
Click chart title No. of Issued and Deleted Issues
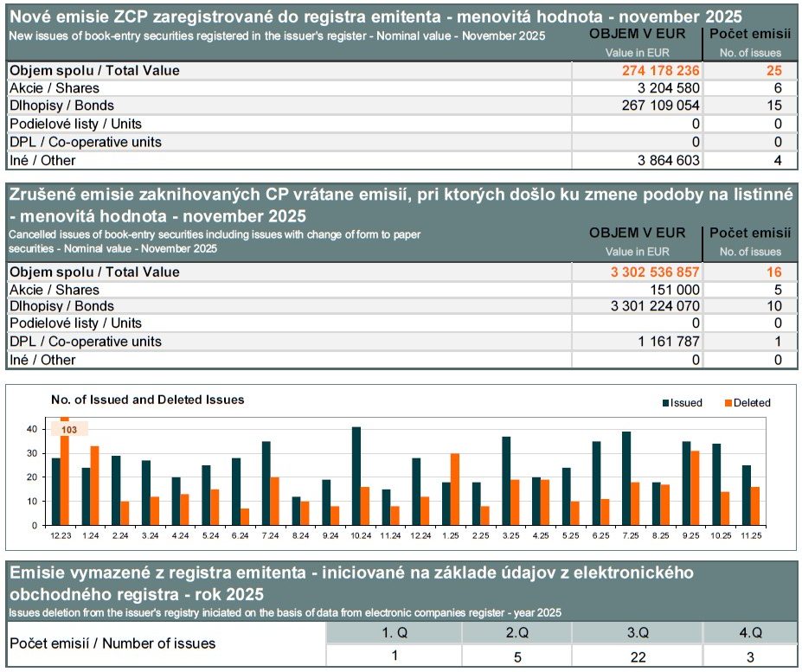[x=147, y=400]
